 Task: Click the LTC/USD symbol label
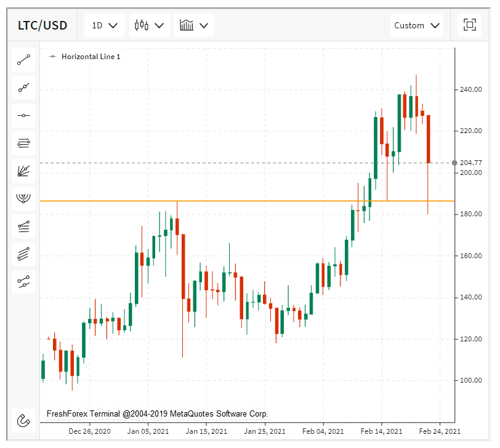tap(42, 25)
